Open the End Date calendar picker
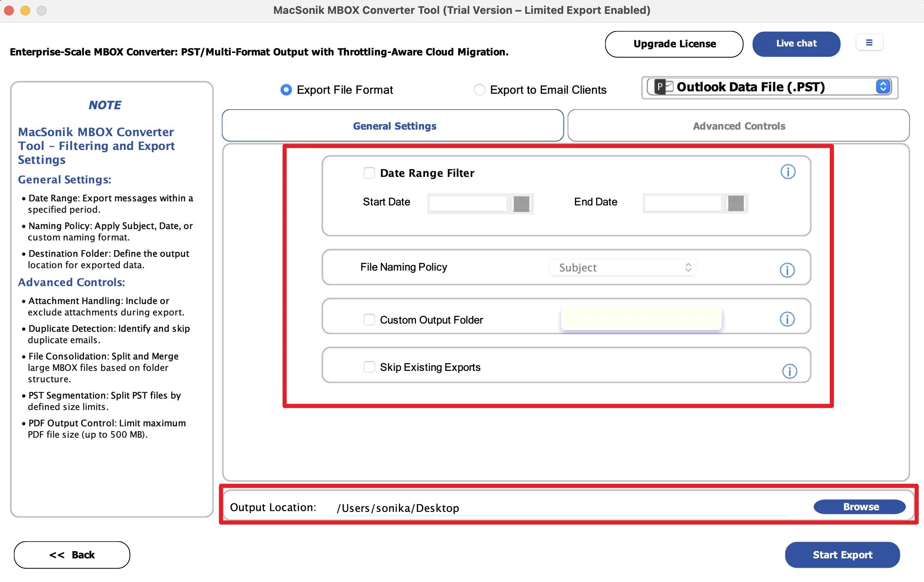Image resolution: width=924 pixels, height=582 pixels. [x=736, y=203]
